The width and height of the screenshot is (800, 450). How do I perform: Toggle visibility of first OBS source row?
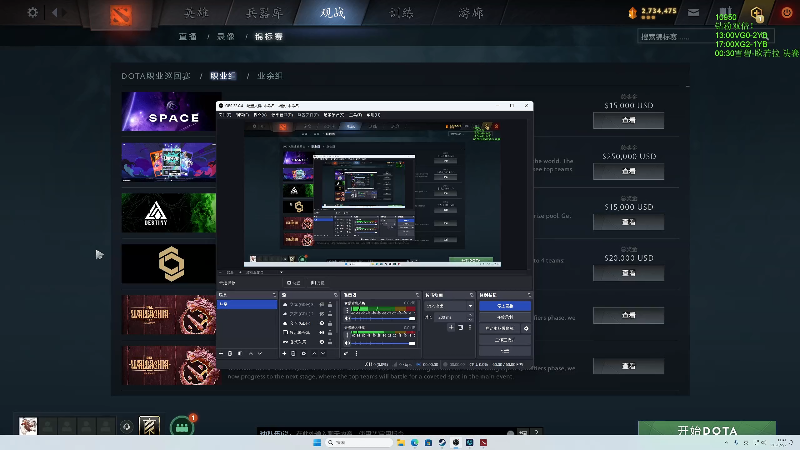point(321,305)
